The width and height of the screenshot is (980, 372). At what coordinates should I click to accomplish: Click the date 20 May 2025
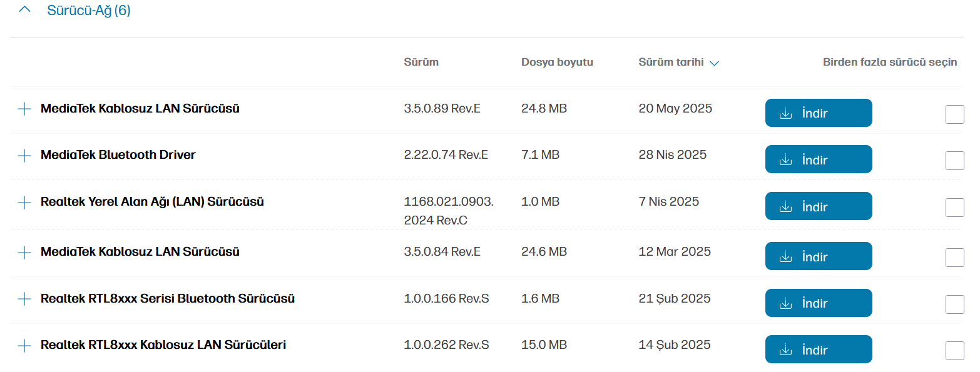675,109
